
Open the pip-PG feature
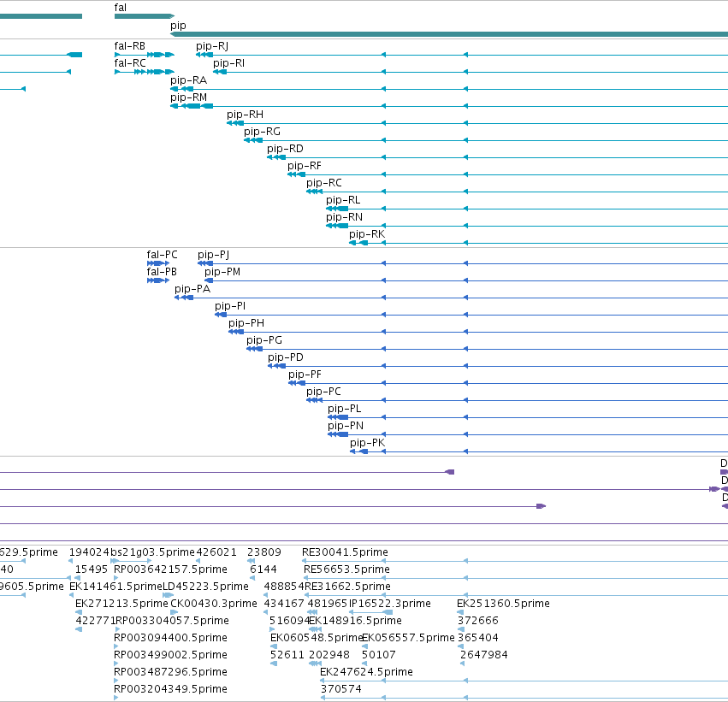coord(264,340)
